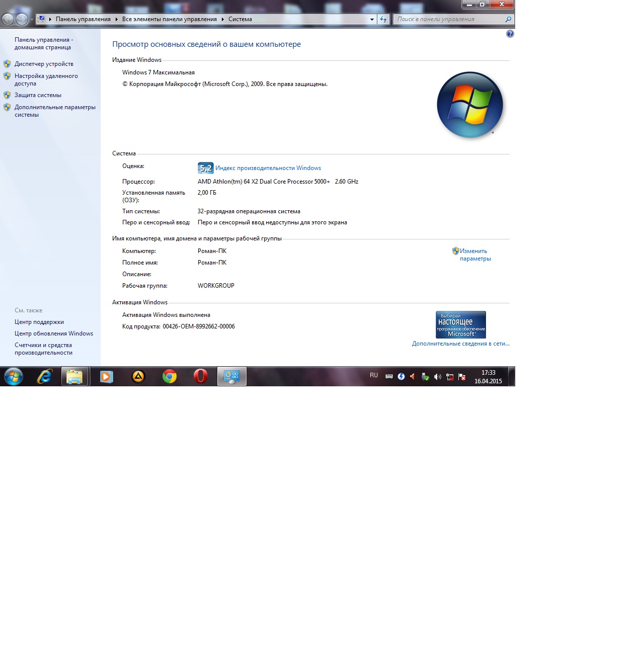Open 'Защита системы' in the sidebar
The width and height of the screenshot is (644, 668).
pyautogui.click(x=38, y=95)
